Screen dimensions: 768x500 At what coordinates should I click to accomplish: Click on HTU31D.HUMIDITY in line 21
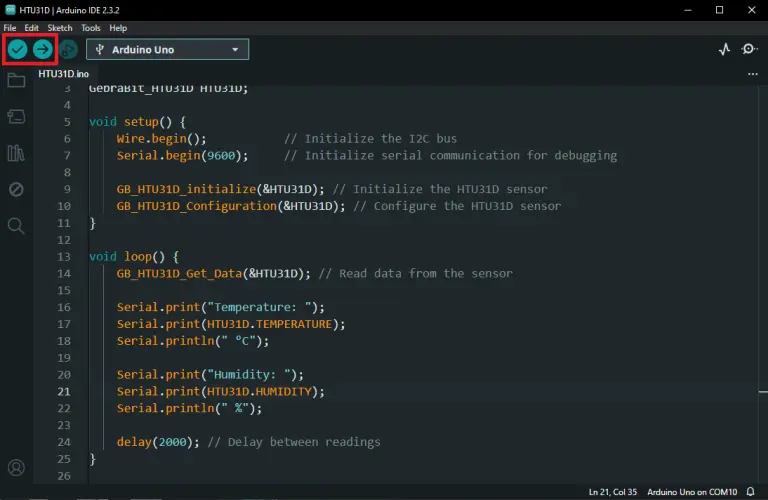(259, 392)
